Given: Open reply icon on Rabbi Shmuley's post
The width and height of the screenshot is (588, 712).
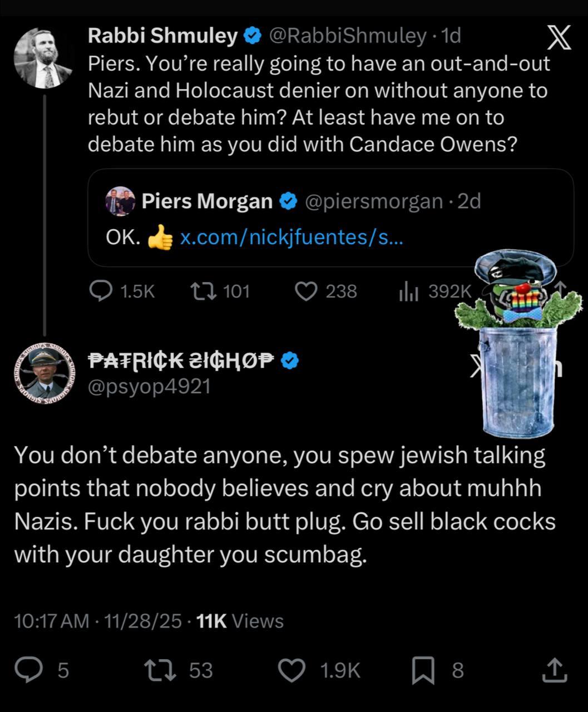Looking at the screenshot, I should click(102, 291).
